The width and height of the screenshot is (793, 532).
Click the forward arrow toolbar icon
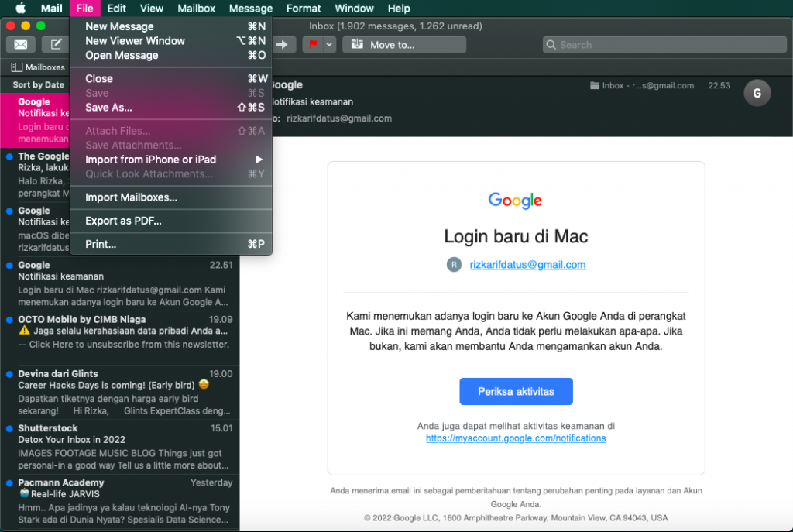(x=282, y=45)
